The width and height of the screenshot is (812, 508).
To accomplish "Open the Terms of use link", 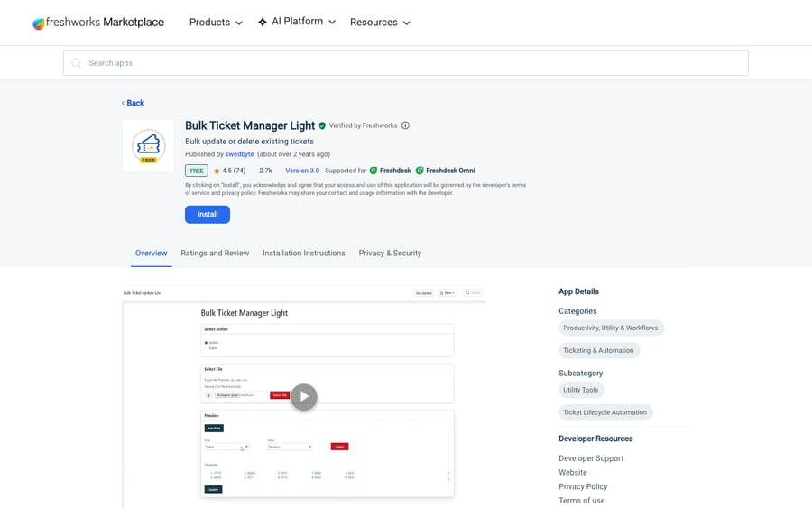I will (582, 500).
